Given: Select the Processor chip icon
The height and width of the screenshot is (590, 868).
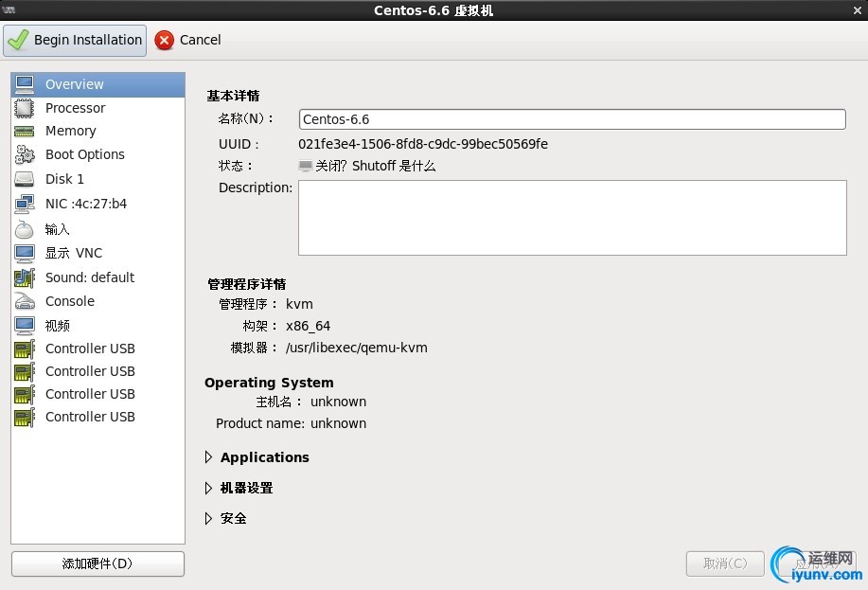Looking at the screenshot, I should click(25, 108).
